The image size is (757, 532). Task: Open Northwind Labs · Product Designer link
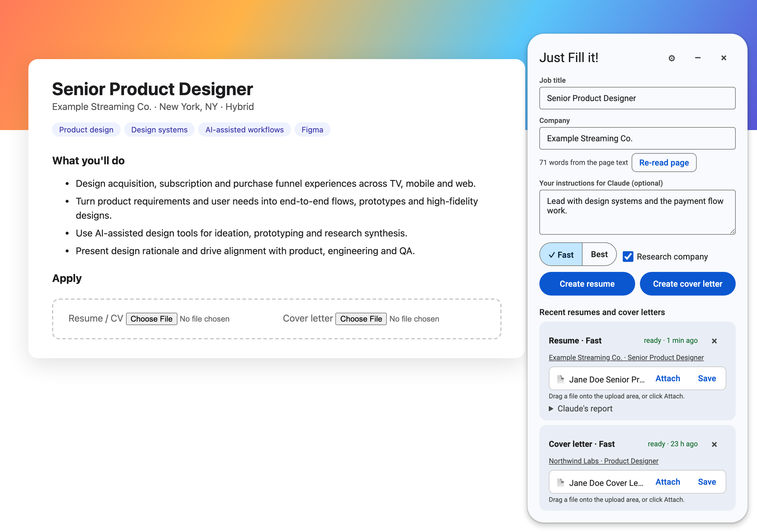coord(603,461)
